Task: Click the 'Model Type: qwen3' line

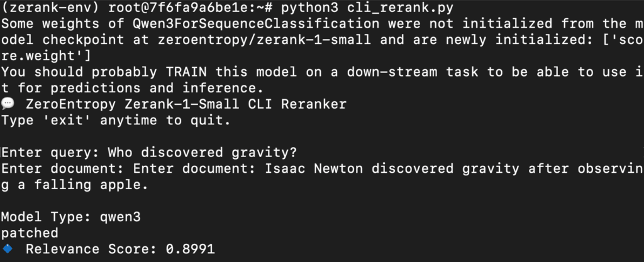Action: [x=71, y=217]
